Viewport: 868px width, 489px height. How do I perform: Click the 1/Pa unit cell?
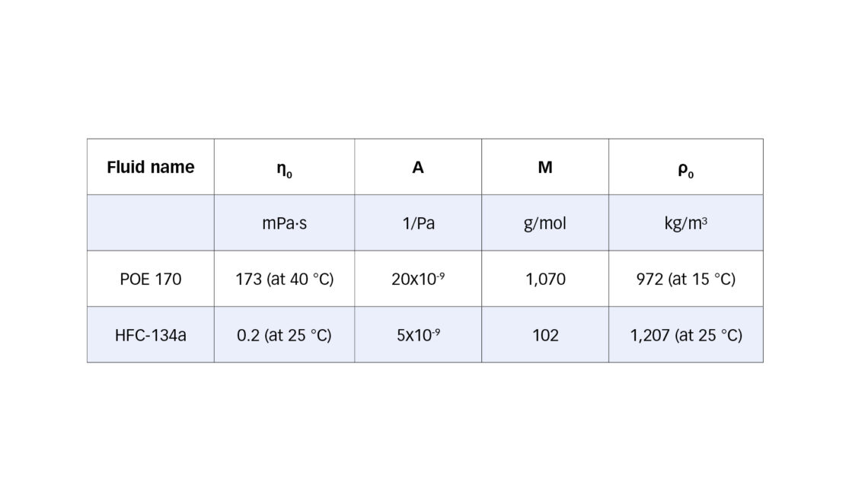click(x=418, y=223)
